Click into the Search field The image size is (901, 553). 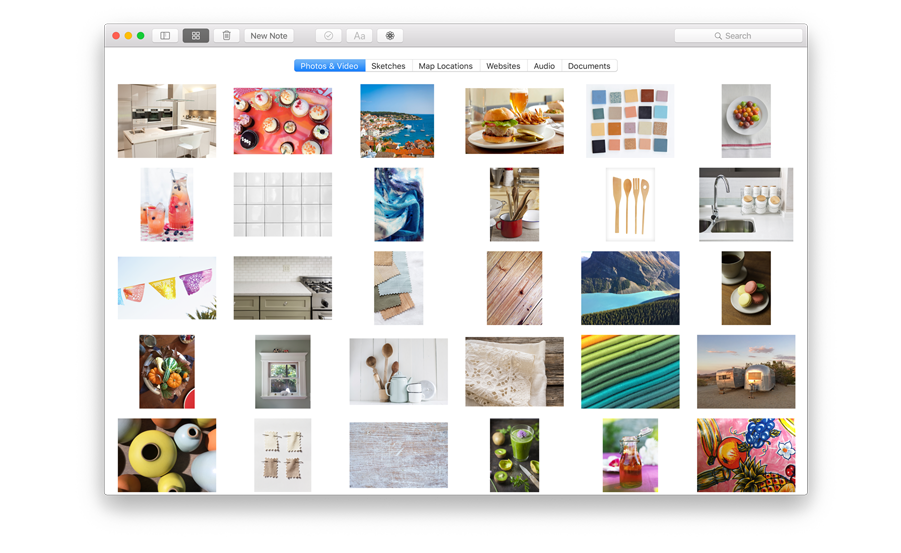(738, 36)
